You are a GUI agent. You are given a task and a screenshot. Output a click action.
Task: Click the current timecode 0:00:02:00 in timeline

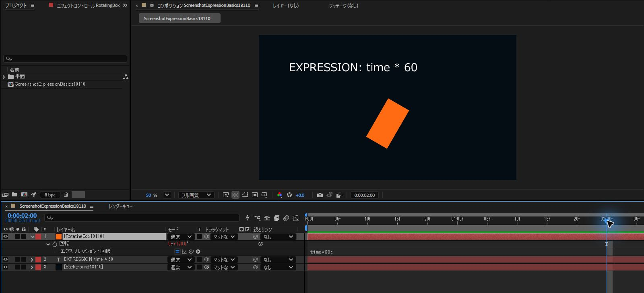click(22, 216)
